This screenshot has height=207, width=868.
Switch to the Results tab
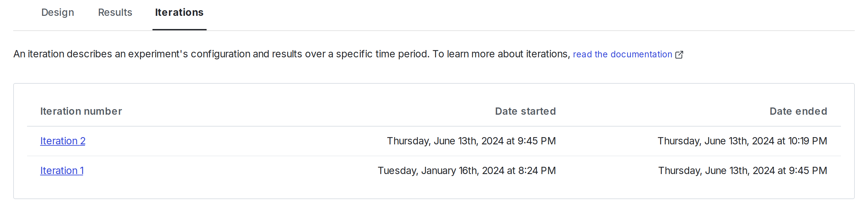[115, 13]
